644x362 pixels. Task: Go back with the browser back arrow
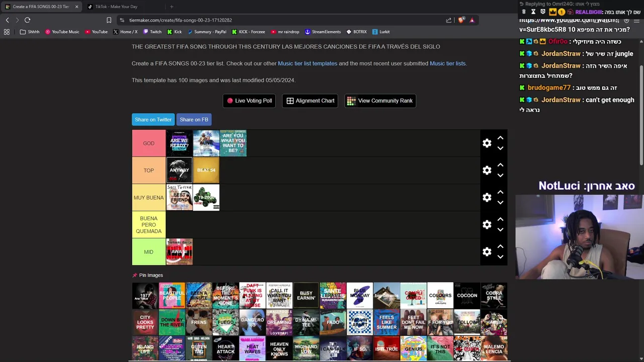pos(7,20)
